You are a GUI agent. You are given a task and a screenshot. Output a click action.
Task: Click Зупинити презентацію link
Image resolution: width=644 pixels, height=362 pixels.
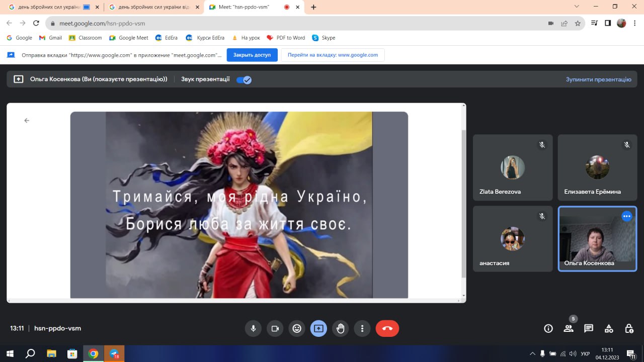(598, 79)
